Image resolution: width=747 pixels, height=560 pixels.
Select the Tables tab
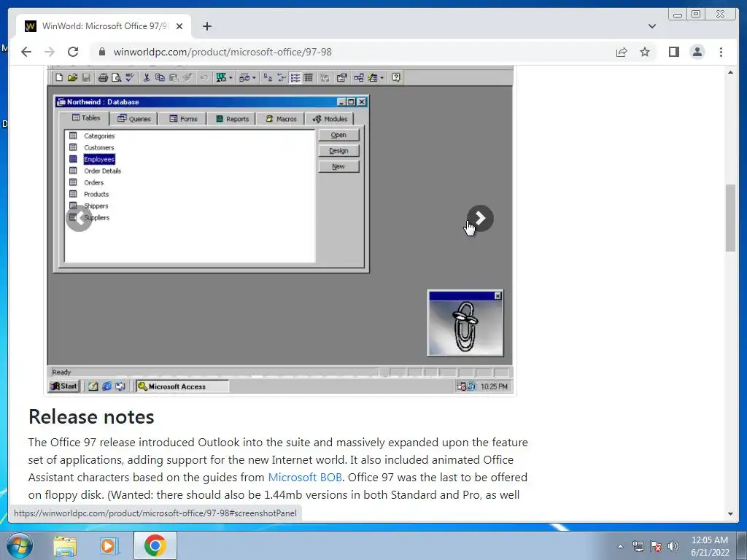(86, 118)
